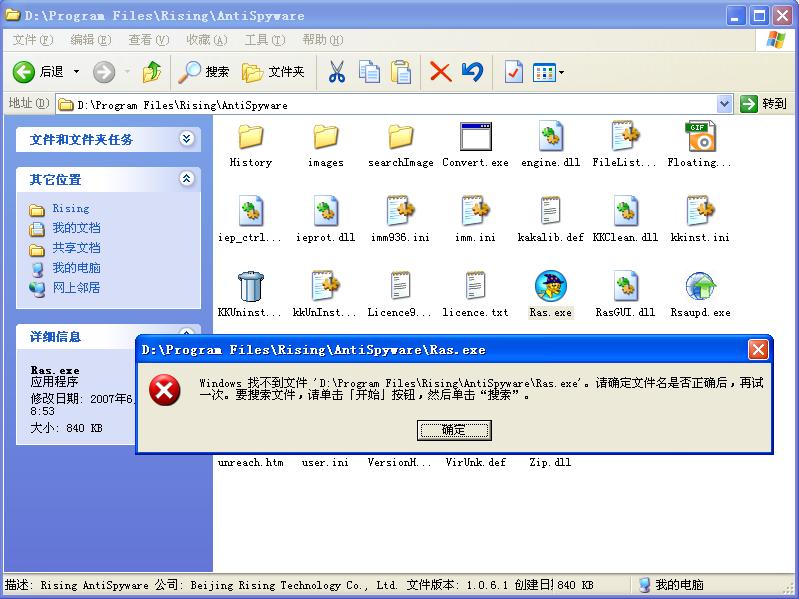Select the KKClean.dll file icon
799x599 pixels.
625,211
